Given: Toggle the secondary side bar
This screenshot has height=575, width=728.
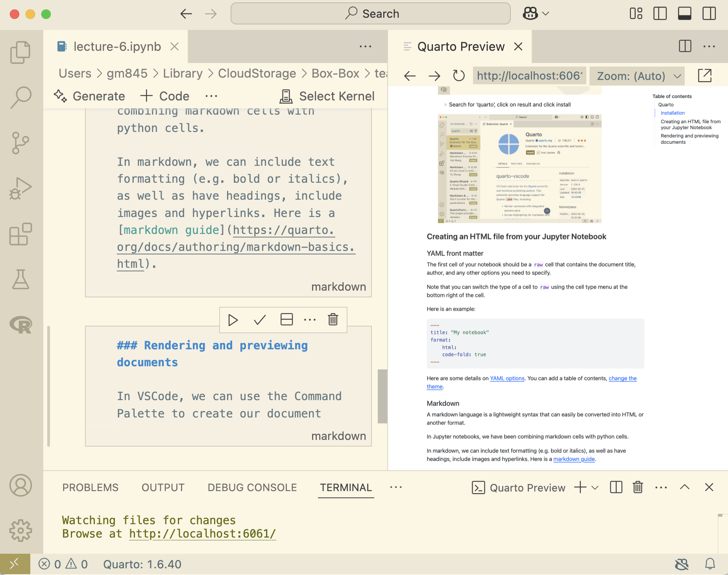Looking at the screenshot, I should pos(709,13).
